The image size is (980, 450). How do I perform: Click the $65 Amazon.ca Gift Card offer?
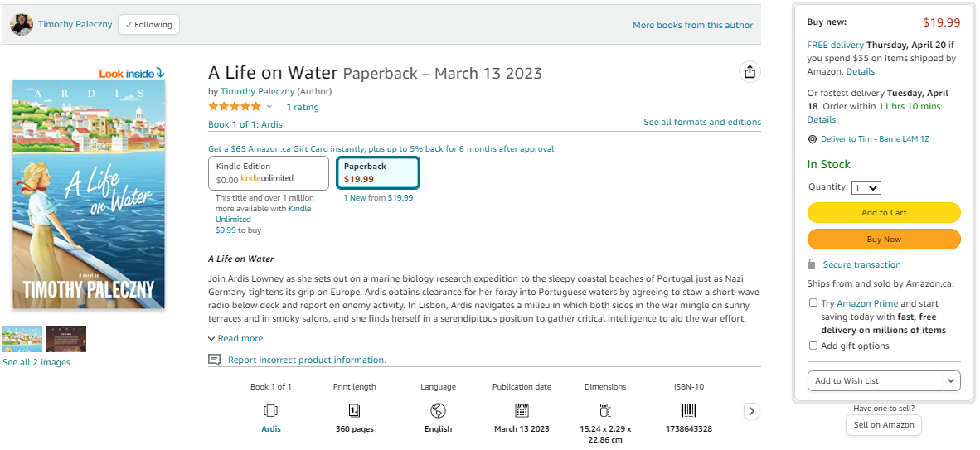point(382,148)
